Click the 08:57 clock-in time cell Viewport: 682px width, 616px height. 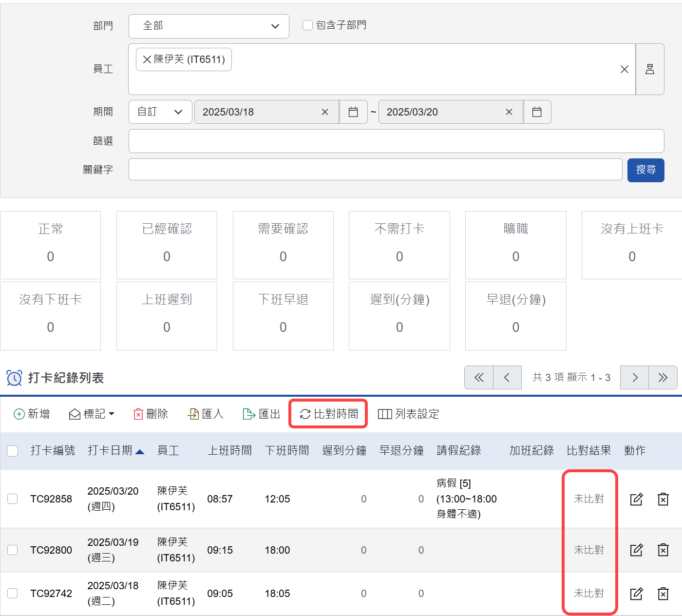click(x=220, y=499)
